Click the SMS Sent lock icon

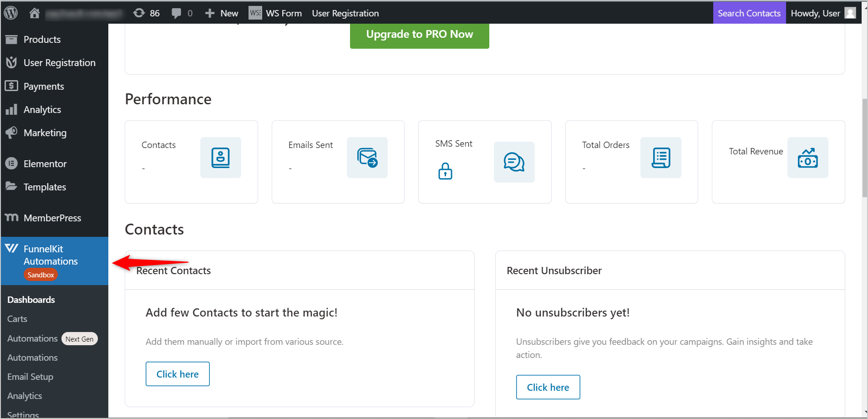pyautogui.click(x=445, y=171)
